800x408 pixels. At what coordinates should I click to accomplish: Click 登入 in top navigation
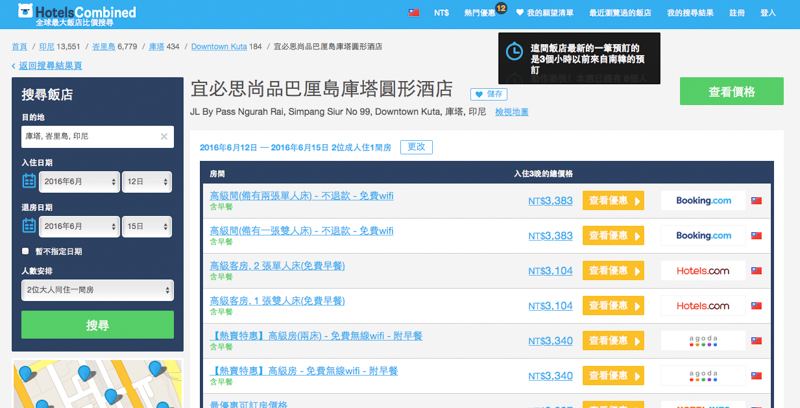[768, 13]
